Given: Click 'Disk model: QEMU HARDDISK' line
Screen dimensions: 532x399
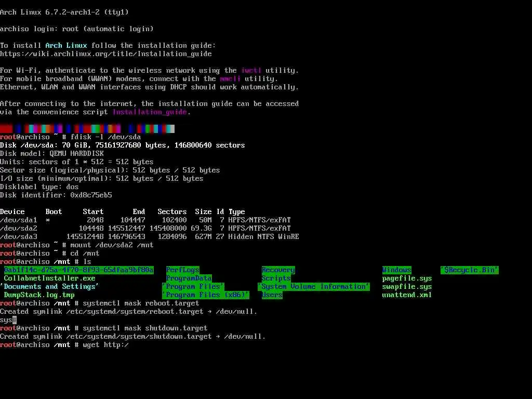Looking at the screenshot, I should [52, 153].
